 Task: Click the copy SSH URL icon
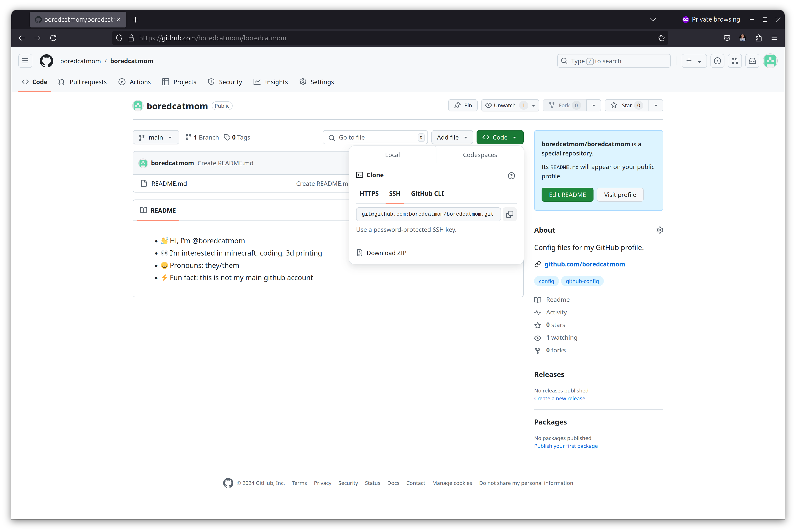pos(510,214)
